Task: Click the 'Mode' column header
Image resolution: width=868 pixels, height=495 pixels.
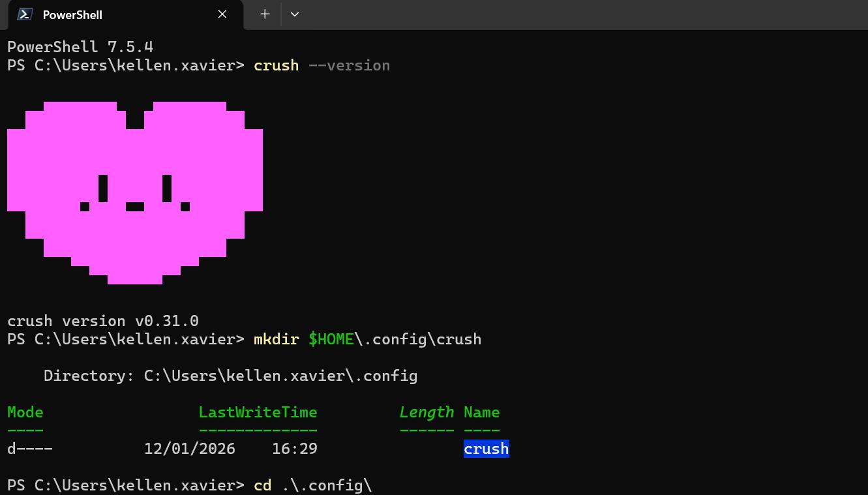Action: click(x=25, y=412)
